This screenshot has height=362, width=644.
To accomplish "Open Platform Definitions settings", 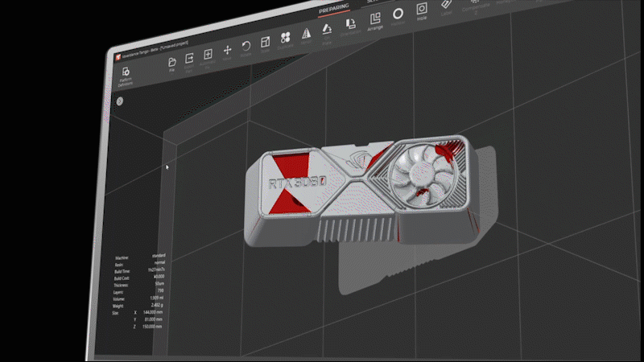I will point(126,74).
